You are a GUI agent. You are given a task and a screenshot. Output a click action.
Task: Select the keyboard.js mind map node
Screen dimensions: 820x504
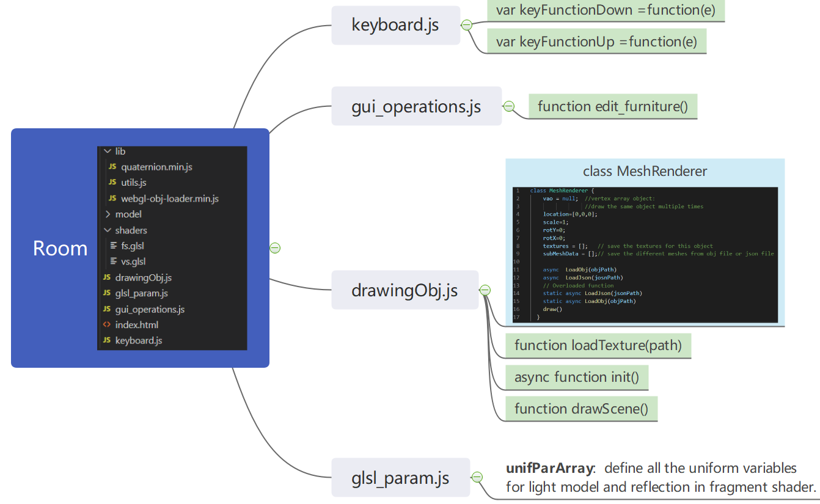pyautogui.click(x=395, y=25)
